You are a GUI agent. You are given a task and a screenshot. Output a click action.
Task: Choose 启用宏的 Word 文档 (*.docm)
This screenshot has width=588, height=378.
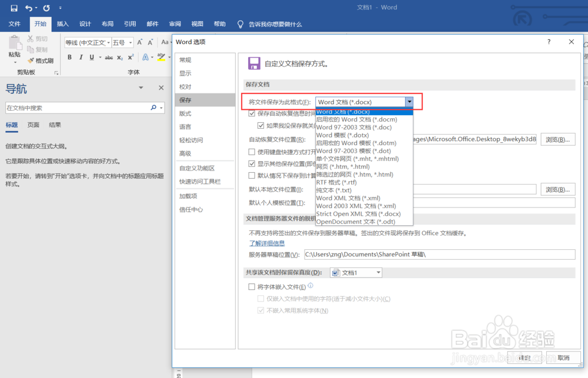[364, 119]
